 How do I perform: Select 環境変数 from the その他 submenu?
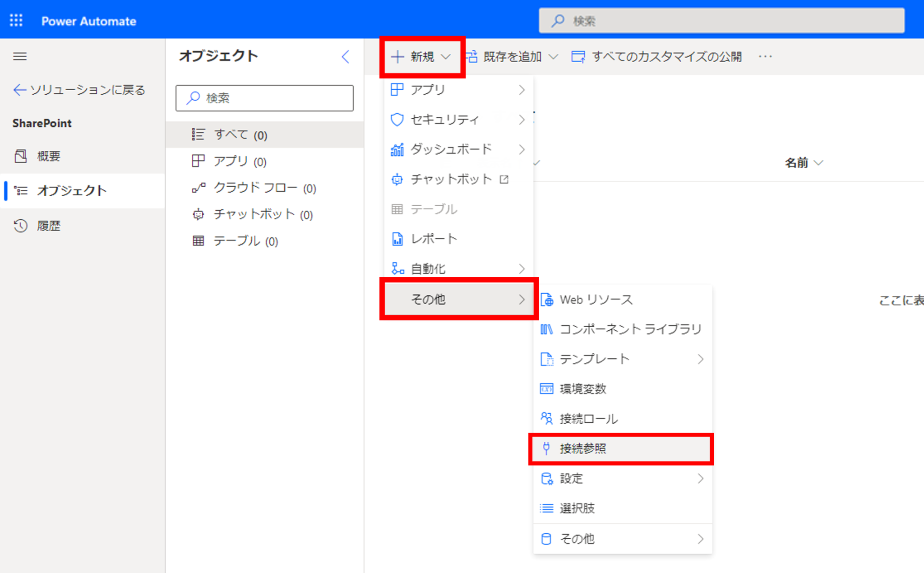(583, 388)
